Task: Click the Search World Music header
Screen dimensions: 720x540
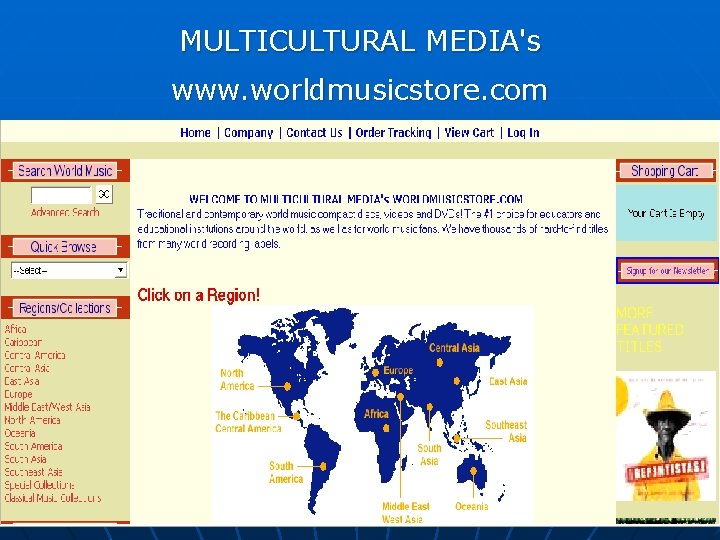Action: click(x=65, y=171)
